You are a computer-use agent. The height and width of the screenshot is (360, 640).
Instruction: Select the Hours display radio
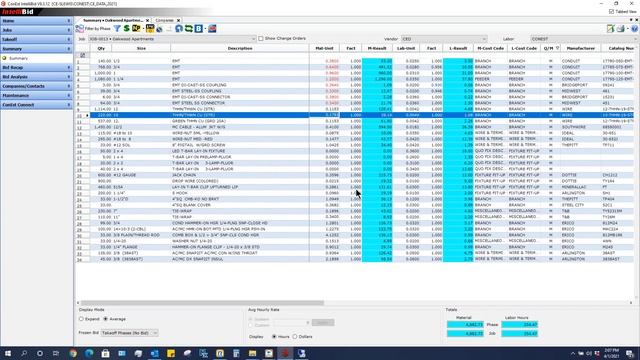coord(274,337)
